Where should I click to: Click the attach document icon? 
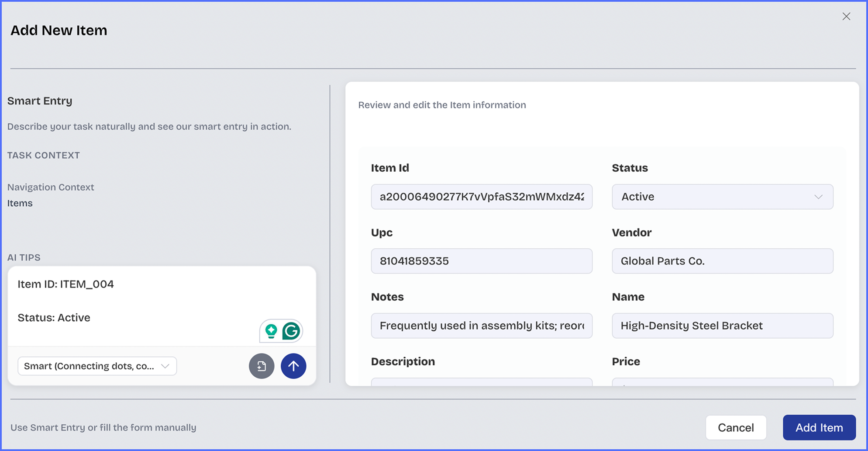262,366
